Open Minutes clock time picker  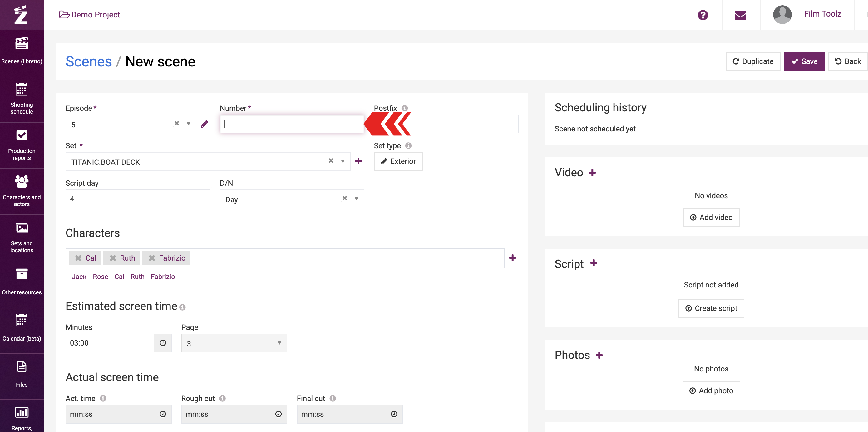163,343
